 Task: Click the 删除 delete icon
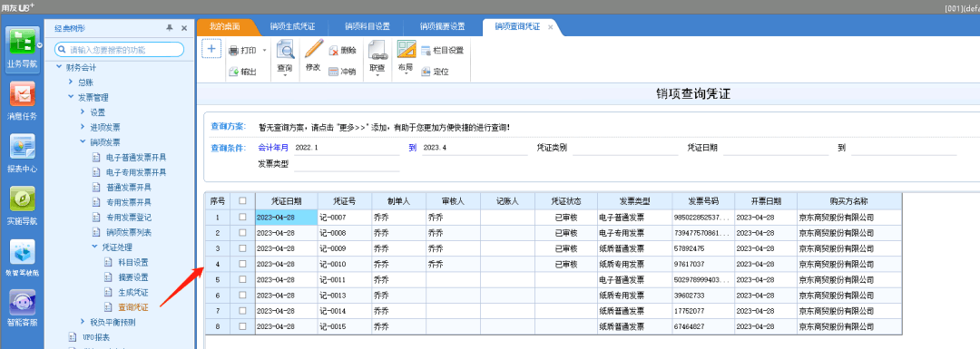point(334,51)
